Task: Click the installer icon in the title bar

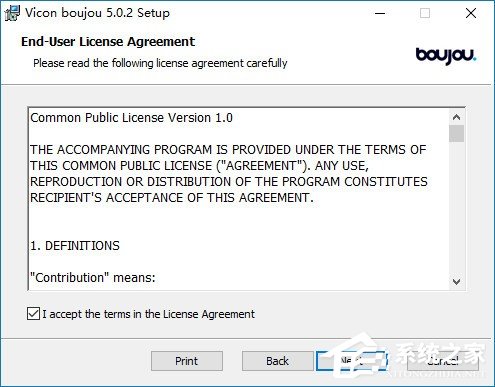Action: 12,13
